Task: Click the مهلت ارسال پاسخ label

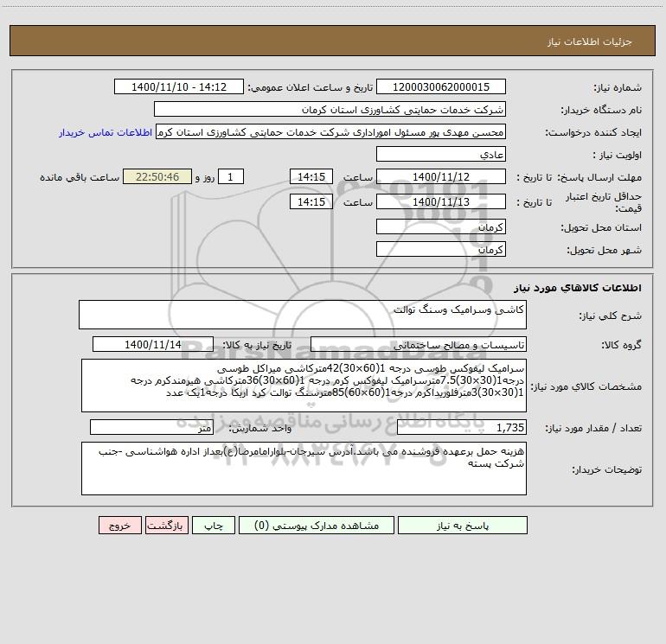Action: 599,177
